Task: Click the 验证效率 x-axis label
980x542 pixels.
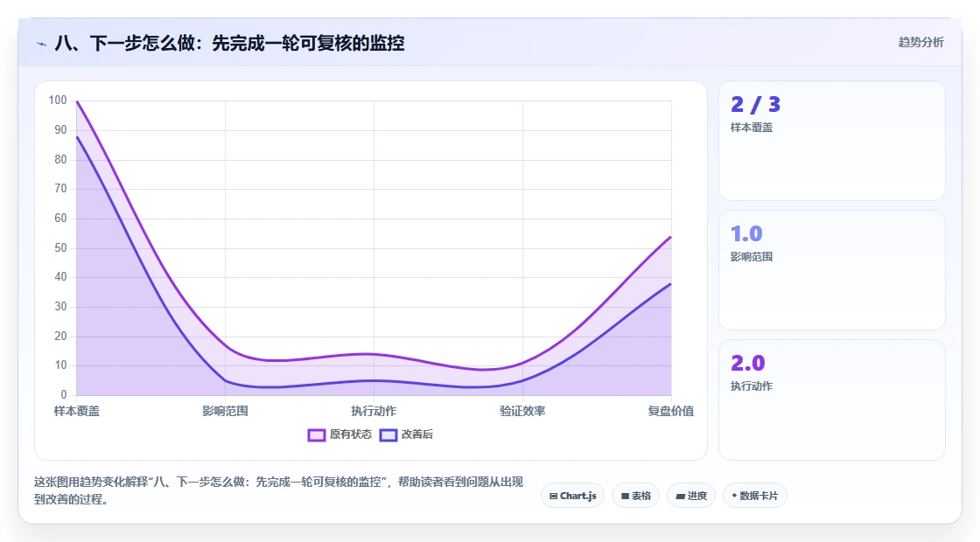Action: click(522, 411)
